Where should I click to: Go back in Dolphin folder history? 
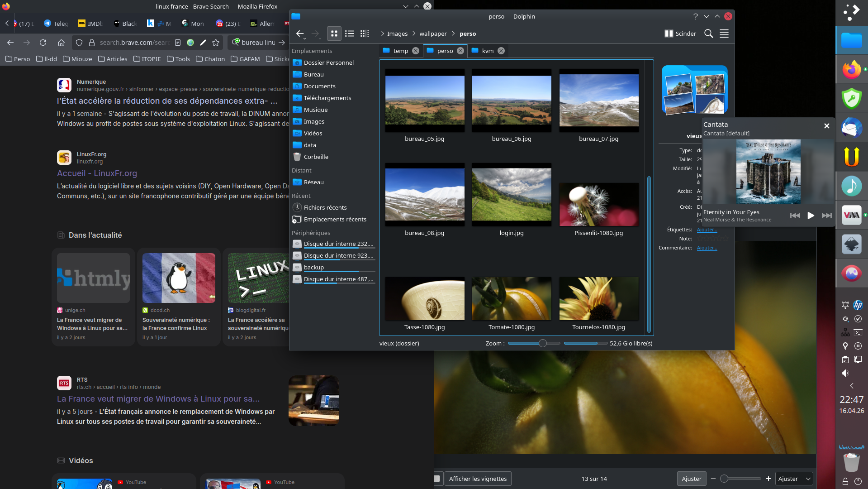coord(299,34)
